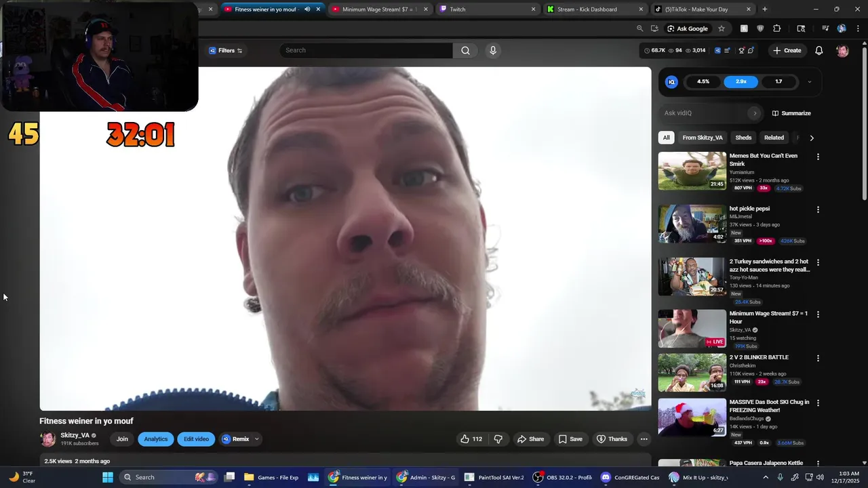This screenshot has height=488, width=868.
Task: Open YouTube notifications bell
Action: (x=818, y=50)
